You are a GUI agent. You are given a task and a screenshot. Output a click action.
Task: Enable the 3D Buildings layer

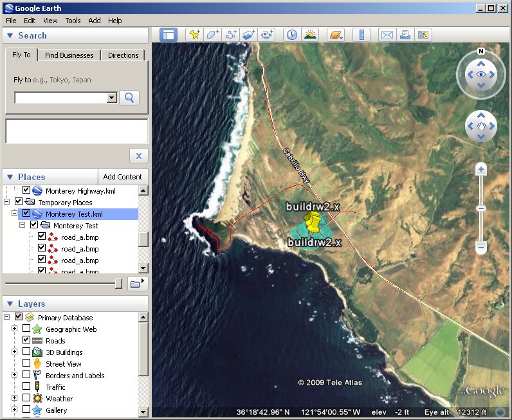[x=26, y=351]
